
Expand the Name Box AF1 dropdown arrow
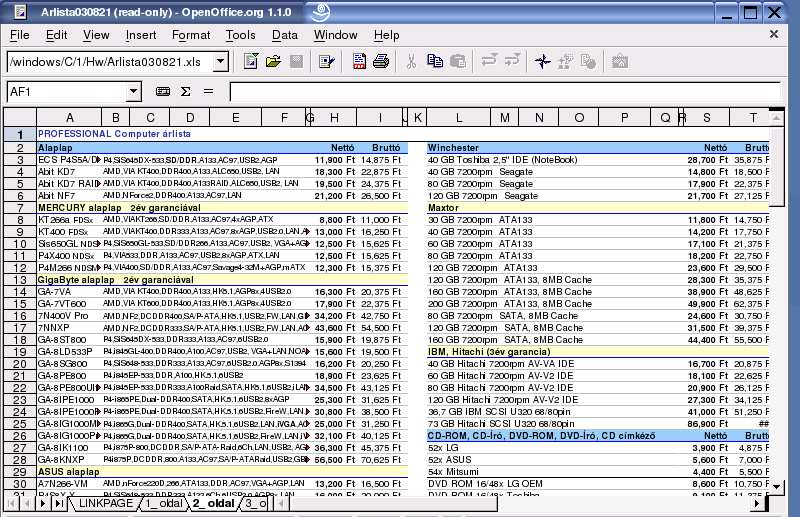click(133, 91)
